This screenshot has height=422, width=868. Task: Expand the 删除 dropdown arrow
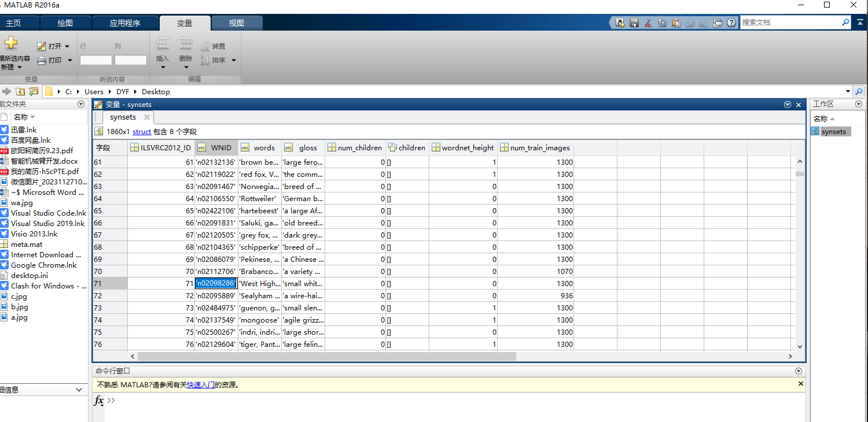coord(186,67)
